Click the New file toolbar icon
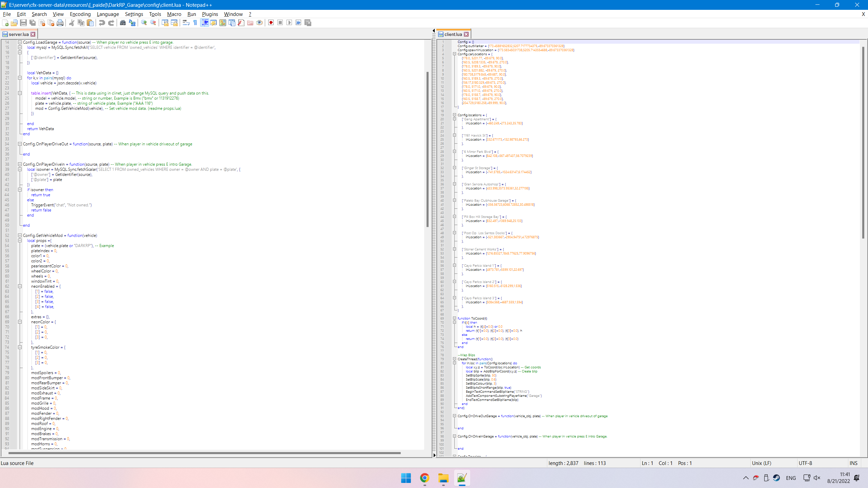The image size is (868, 488). click(x=5, y=23)
